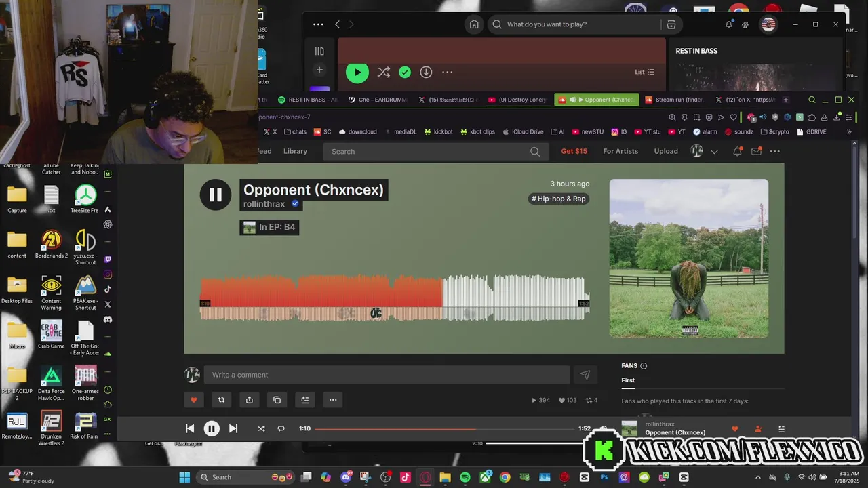Open the more options button under the comment box
The height and width of the screenshot is (488, 868).
click(x=332, y=400)
